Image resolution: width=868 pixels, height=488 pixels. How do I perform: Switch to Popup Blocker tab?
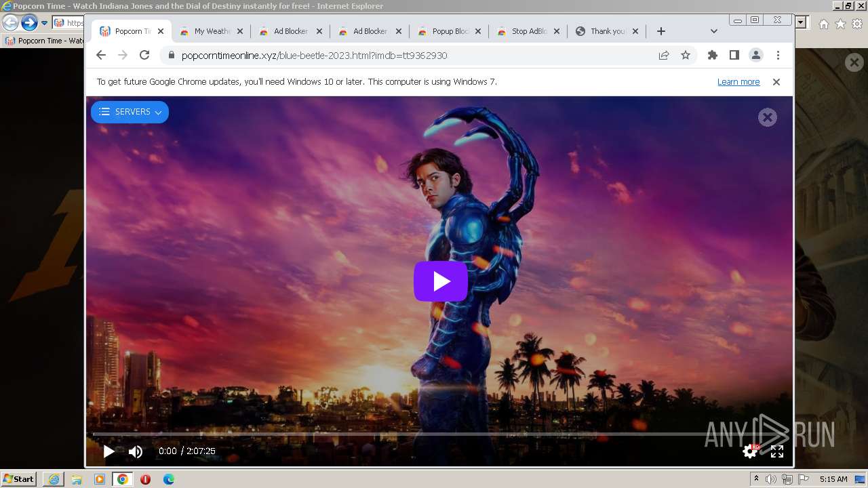(449, 31)
